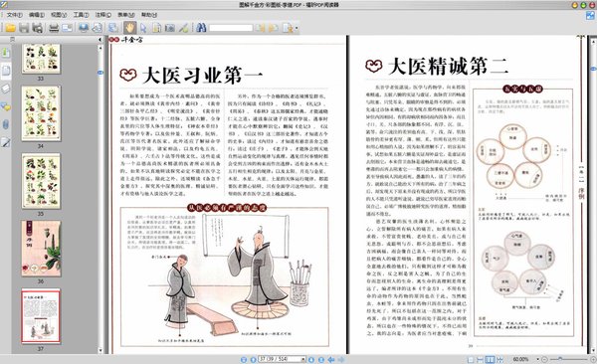The width and height of the screenshot is (597, 364).
Task: Click the blue monitor toolbar icon
Action: (84, 28)
